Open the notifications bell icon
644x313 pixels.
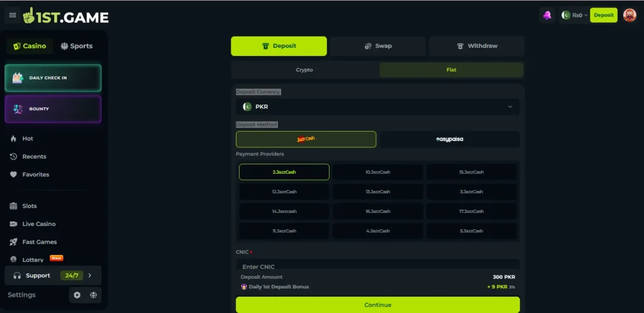point(547,15)
